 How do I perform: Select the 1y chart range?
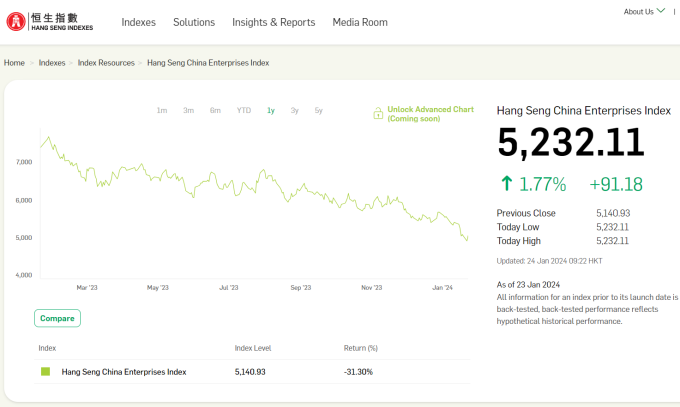(x=271, y=111)
